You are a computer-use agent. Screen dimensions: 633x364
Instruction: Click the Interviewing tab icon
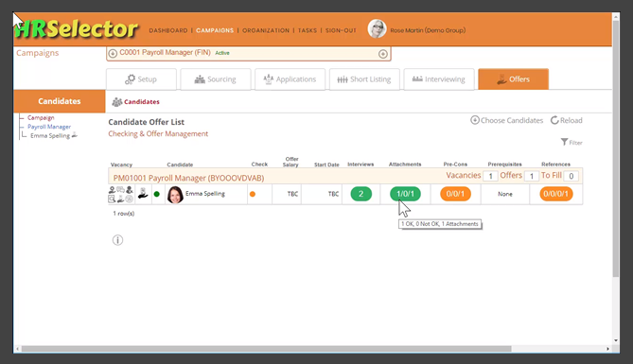pos(417,78)
